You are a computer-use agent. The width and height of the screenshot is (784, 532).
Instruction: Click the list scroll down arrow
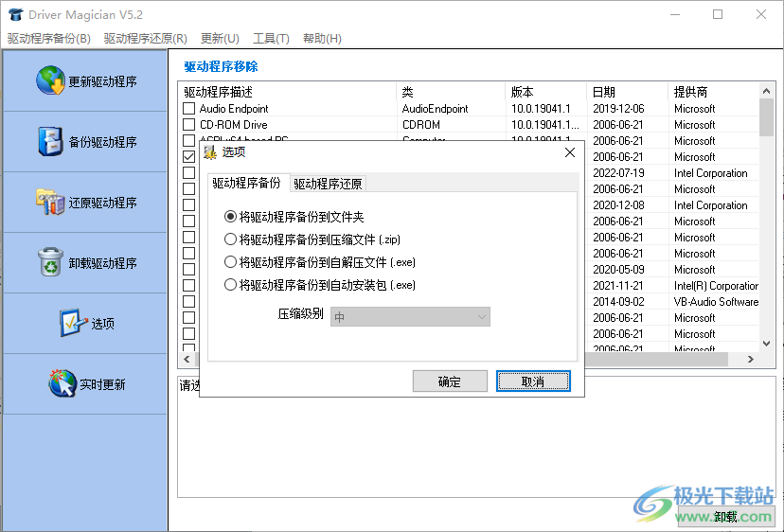tap(766, 344)
